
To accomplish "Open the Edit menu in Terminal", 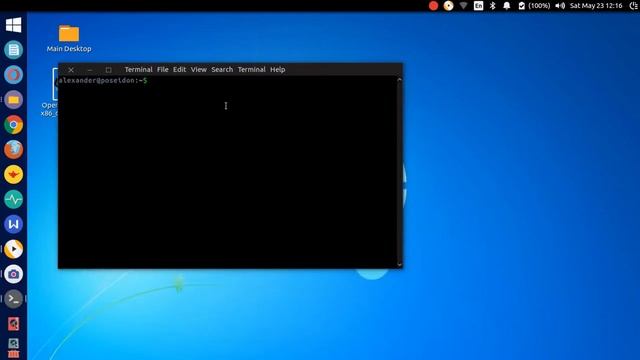I will point(179,69).
